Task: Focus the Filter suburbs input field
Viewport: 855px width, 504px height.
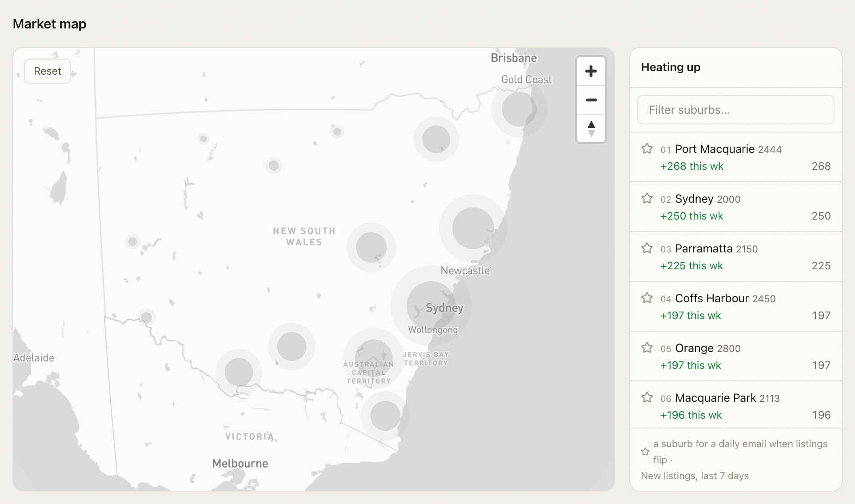Action: pos(735,110)
